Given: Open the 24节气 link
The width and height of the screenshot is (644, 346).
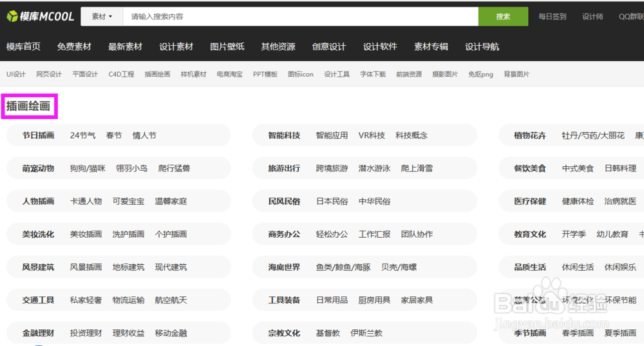Looking at the screenshot, I should pos(82,135).
